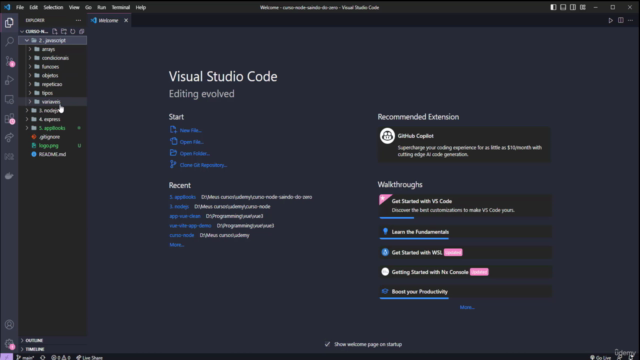Toggle bottom panel layout icon
The height and width of the screenshot is (360, 640).
(x=563, y=7)
